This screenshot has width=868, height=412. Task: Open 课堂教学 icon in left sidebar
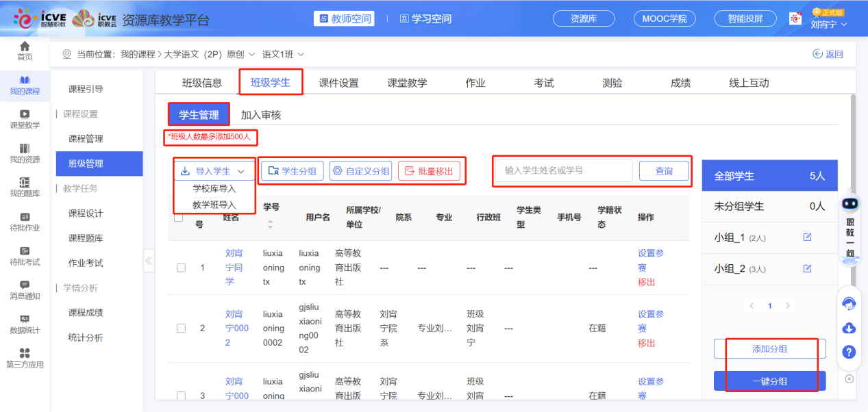pyautogui.click(x=25, y=114)
